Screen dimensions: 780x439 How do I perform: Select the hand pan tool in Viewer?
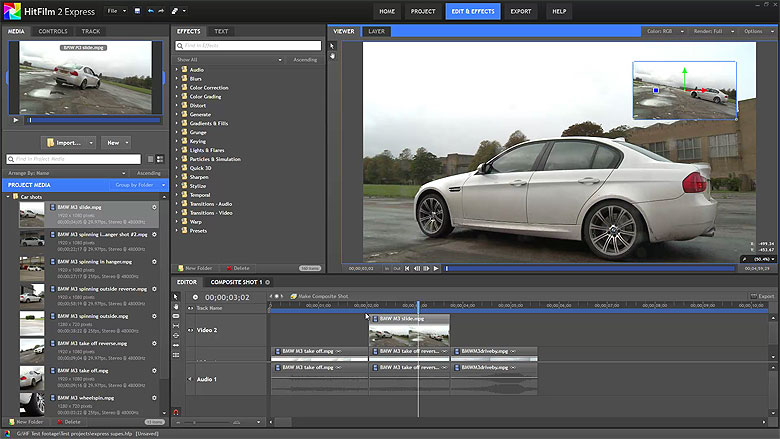coord(334,57)
